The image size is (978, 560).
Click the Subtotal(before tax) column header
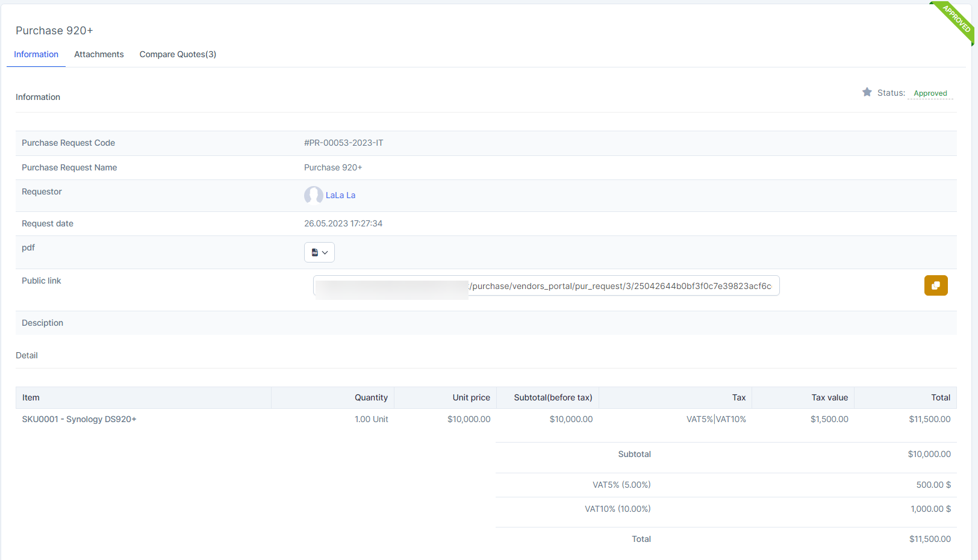(x=553, y=397)
